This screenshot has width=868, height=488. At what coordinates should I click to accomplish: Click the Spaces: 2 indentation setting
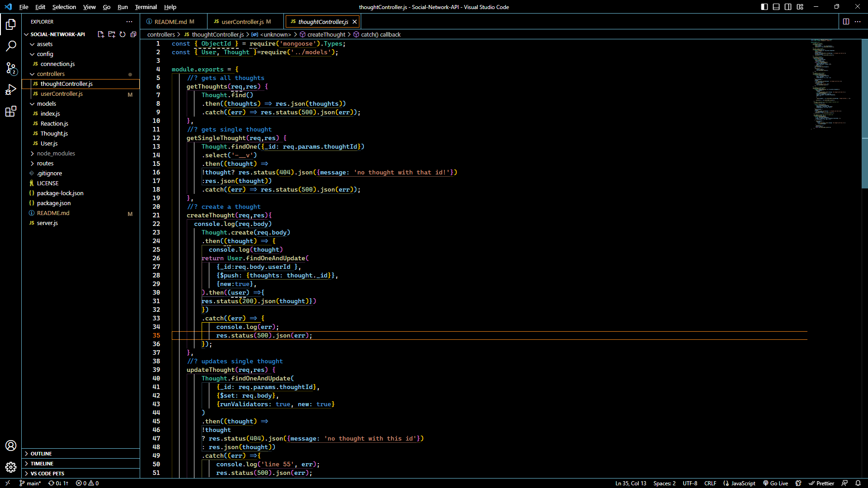664,483
